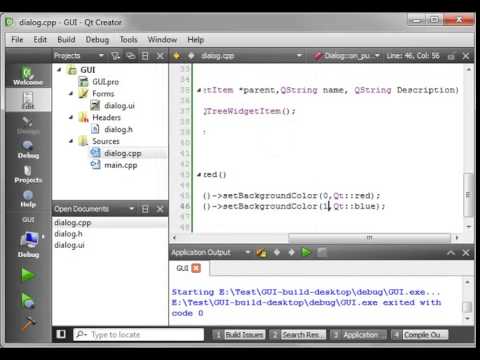Split the Projects panel
Image resolution: width=480 pixels, height=360 pixels.
[x=145, y=56]
